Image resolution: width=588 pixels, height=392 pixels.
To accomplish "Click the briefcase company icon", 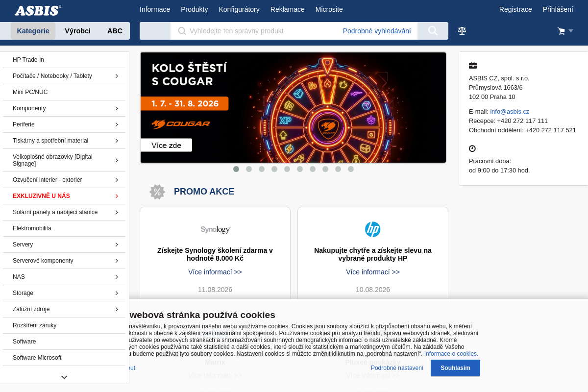I will pos(473,65).
